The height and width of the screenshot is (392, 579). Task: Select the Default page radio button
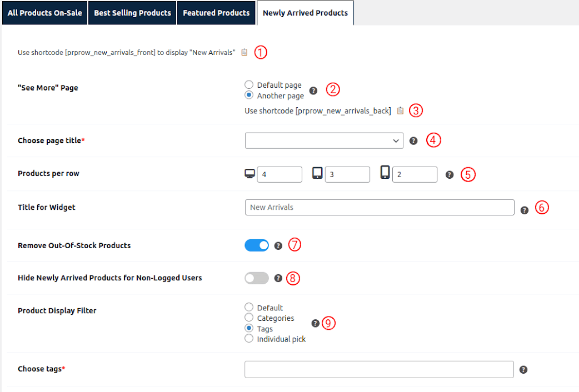click(x=249, y=84)
